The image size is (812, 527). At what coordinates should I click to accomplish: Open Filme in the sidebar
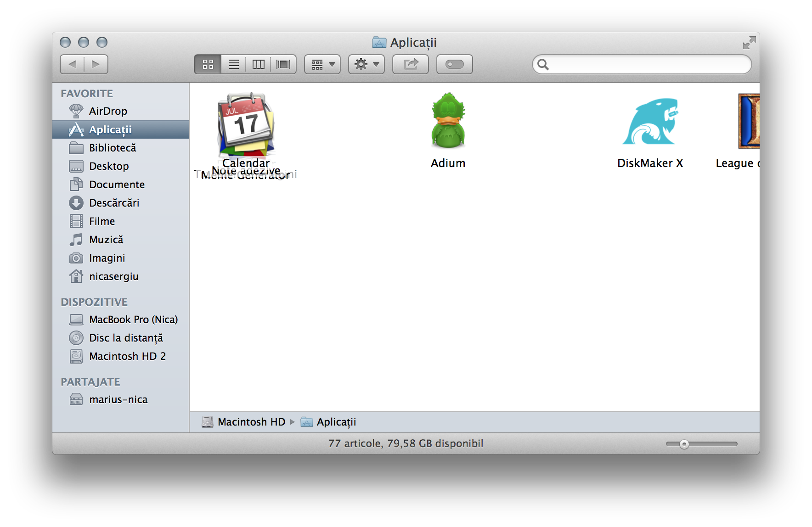point(121,221)
